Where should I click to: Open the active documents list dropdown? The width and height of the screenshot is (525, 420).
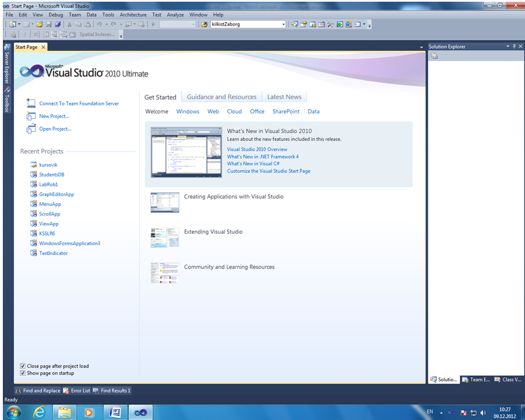(x=421, y=47)
